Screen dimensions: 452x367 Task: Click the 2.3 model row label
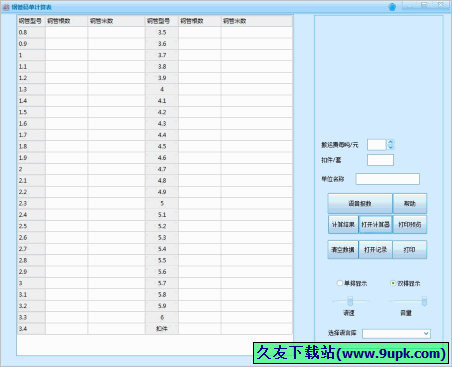tap(31, 203)
